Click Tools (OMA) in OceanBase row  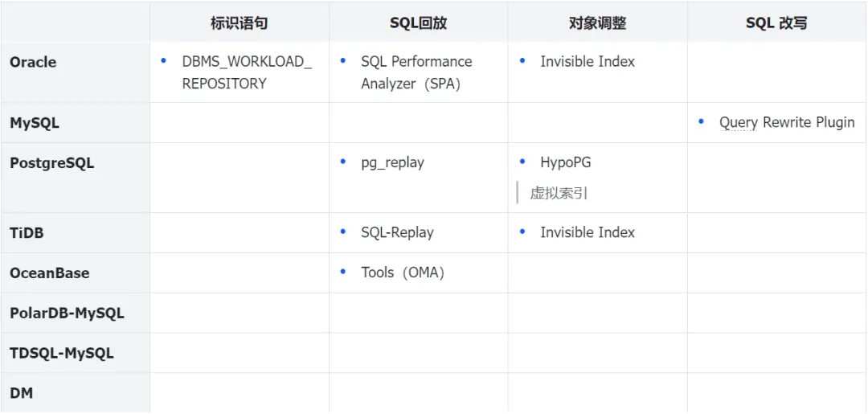point(403,273)
